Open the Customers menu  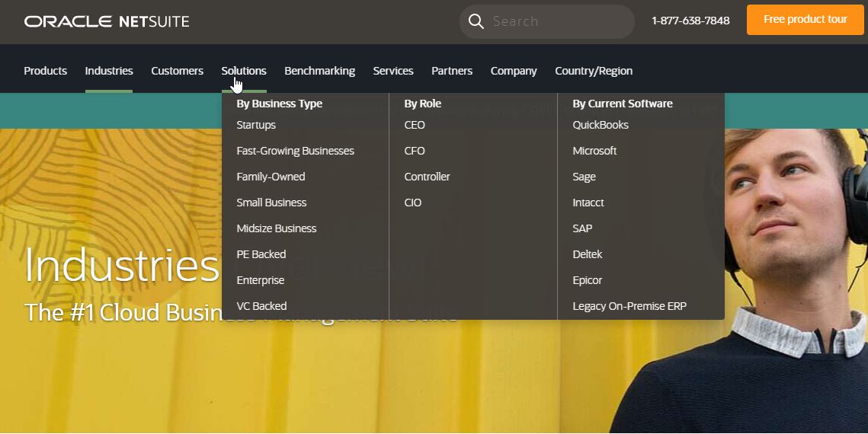[177, 71]
